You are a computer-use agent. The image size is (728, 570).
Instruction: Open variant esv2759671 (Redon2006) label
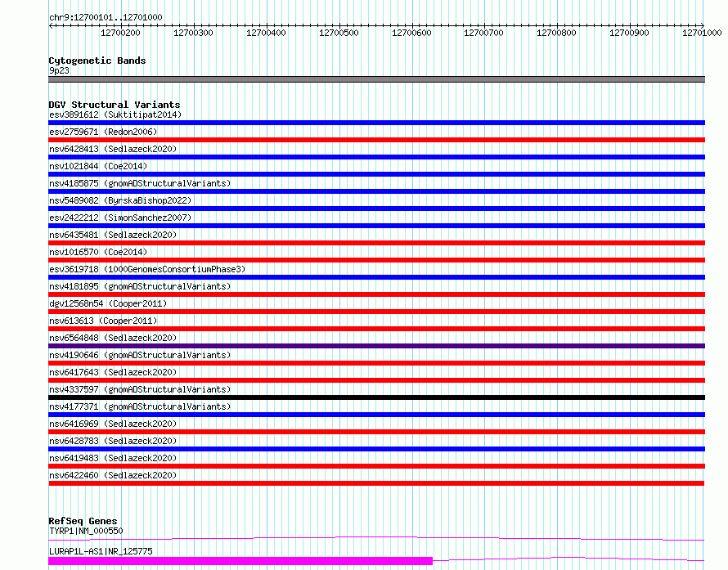[x=103, y=132]
